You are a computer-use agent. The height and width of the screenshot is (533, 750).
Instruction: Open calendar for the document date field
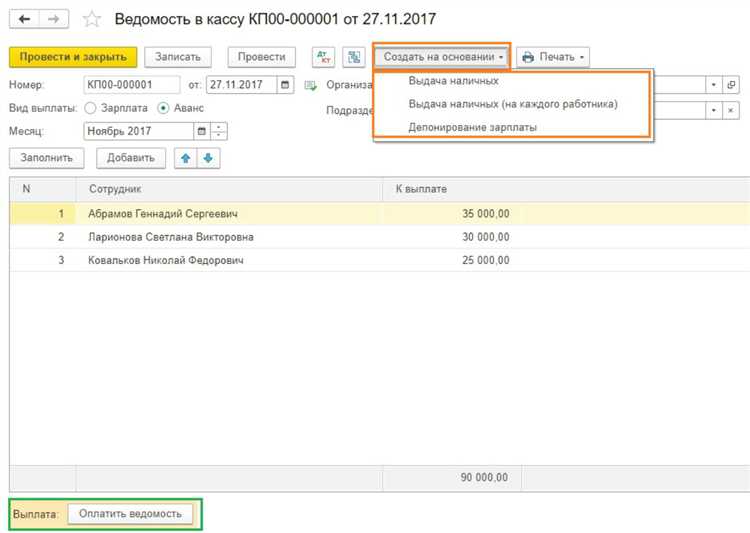[x=285, y=85]
